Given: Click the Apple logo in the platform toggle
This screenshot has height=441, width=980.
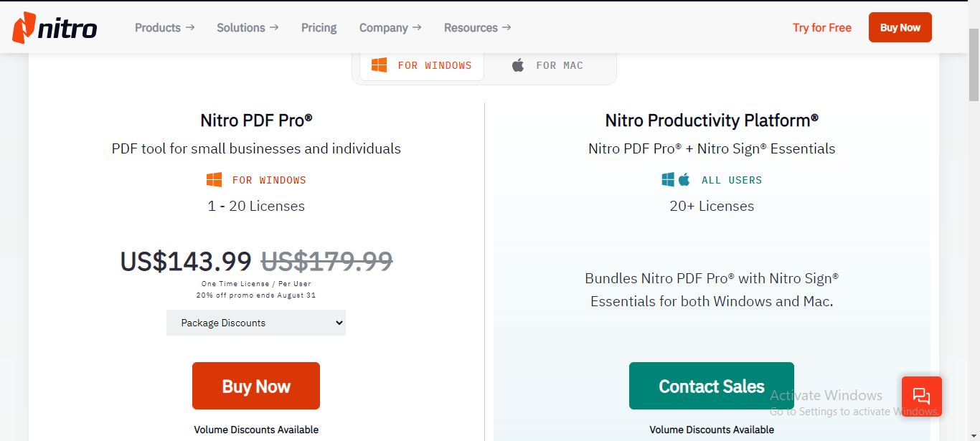Looking at the screenshot, I should pyautogui.click(x=518, y=65).
